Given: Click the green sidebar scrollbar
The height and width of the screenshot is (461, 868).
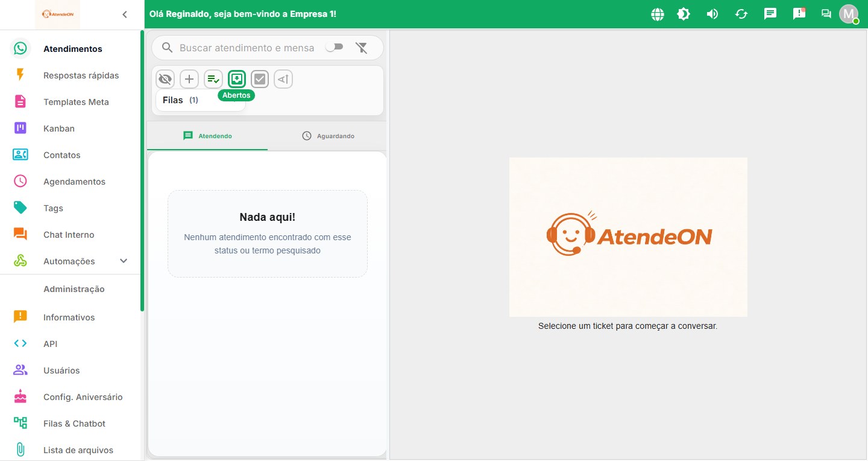Looking at the screenshot, I should [142, 171].
